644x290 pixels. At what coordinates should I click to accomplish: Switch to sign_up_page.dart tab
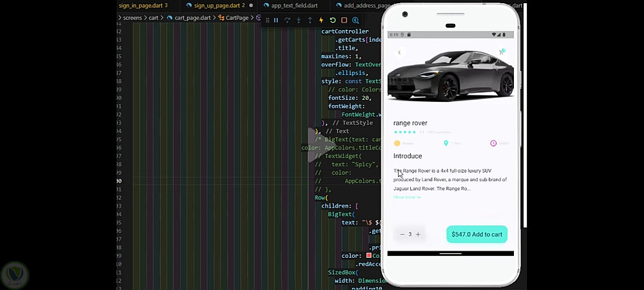pyautogui.click(x=220, y=5)
